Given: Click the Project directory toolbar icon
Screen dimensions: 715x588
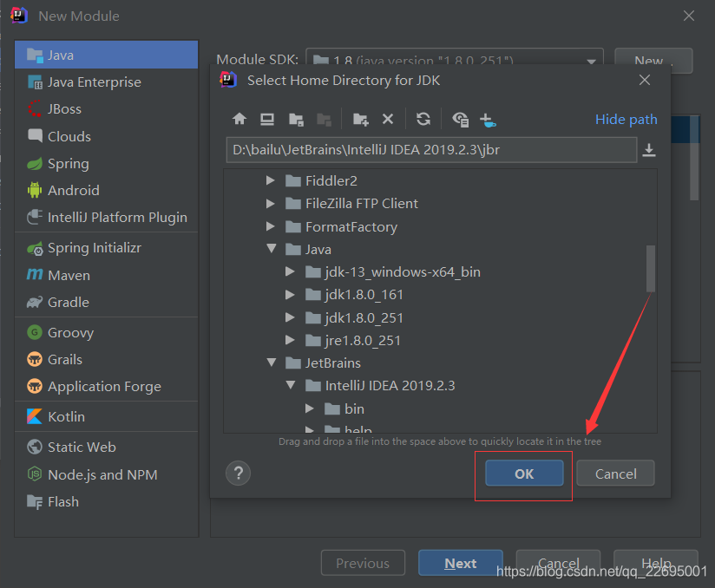Looking at the screenshot, I should (296, 120).
